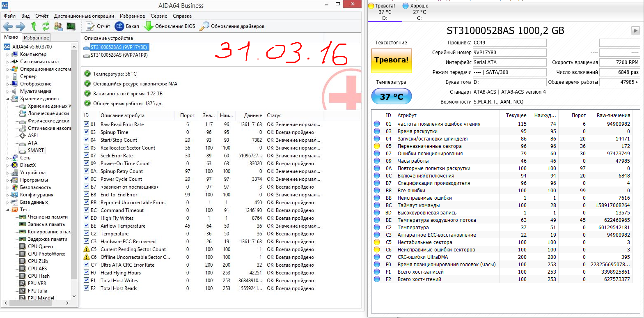Viewport: 644px width, 318px height.
Task: Click the yellow Тревога! status button
Action: [391, 60]
